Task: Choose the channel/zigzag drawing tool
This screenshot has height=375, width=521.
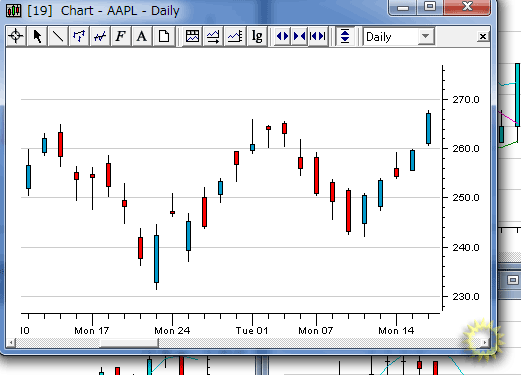Action: (79, 36)
